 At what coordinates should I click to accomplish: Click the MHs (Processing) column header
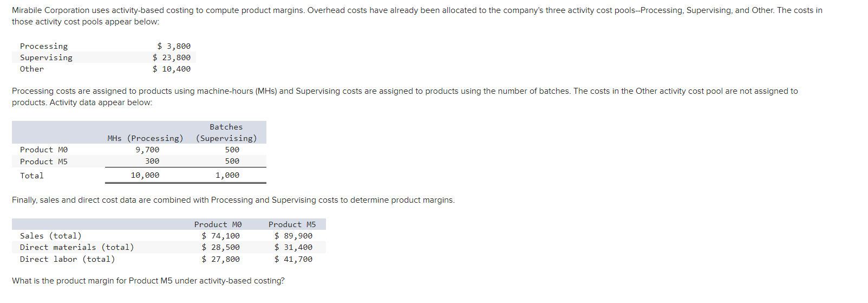click(145, 138)
